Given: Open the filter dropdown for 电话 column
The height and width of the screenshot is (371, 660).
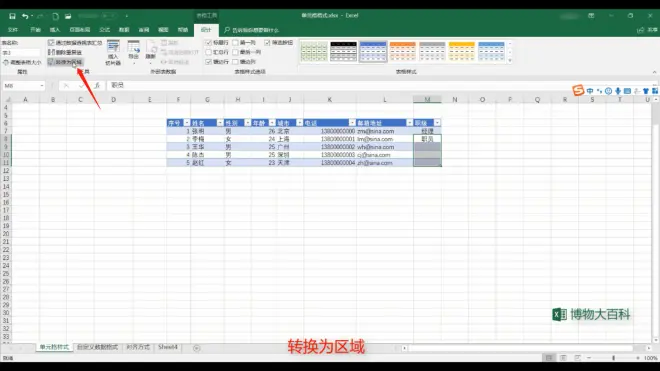Looking at the screenshot, I should (x=352, y=123).
